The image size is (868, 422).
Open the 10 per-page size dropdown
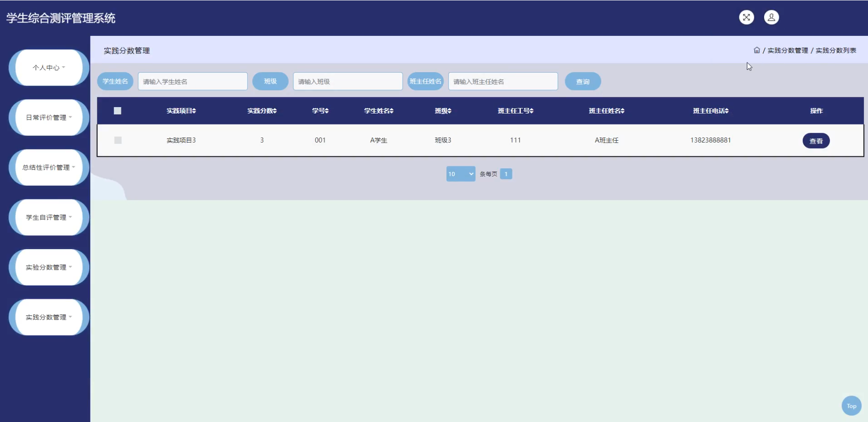[x=461, y=174]
